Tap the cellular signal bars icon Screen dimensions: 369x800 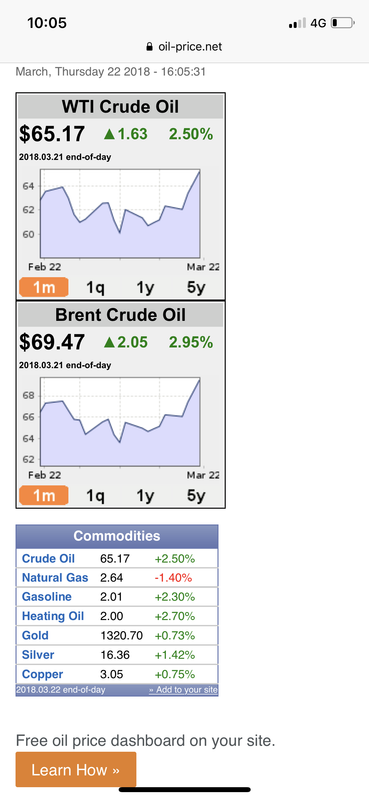pyautogui.click(x=297, y=23)
